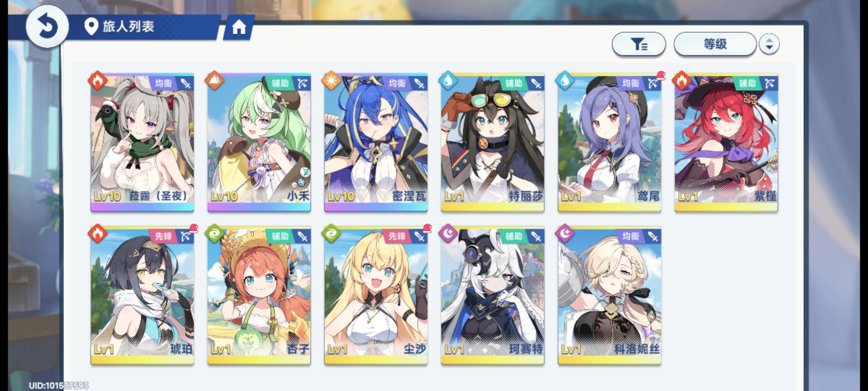The image size is (868, 391).
Task: Click water element icon on 鸢尾
Action: coord(565,81)
